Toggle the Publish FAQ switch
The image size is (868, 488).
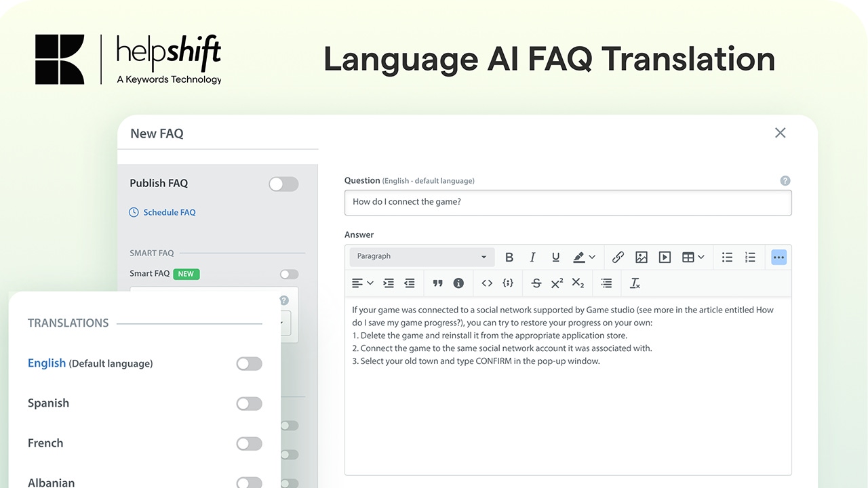pyautogui.click(x=283, y=184)
